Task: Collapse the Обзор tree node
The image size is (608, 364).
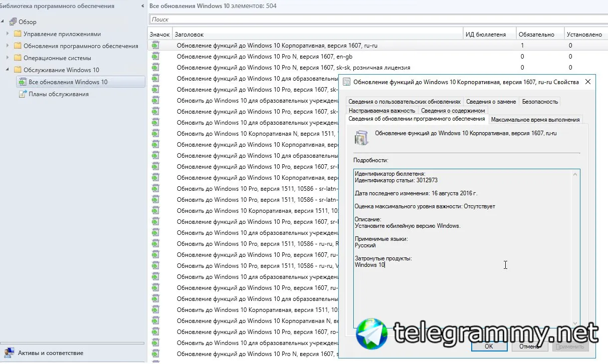Action: click(3, 22)
